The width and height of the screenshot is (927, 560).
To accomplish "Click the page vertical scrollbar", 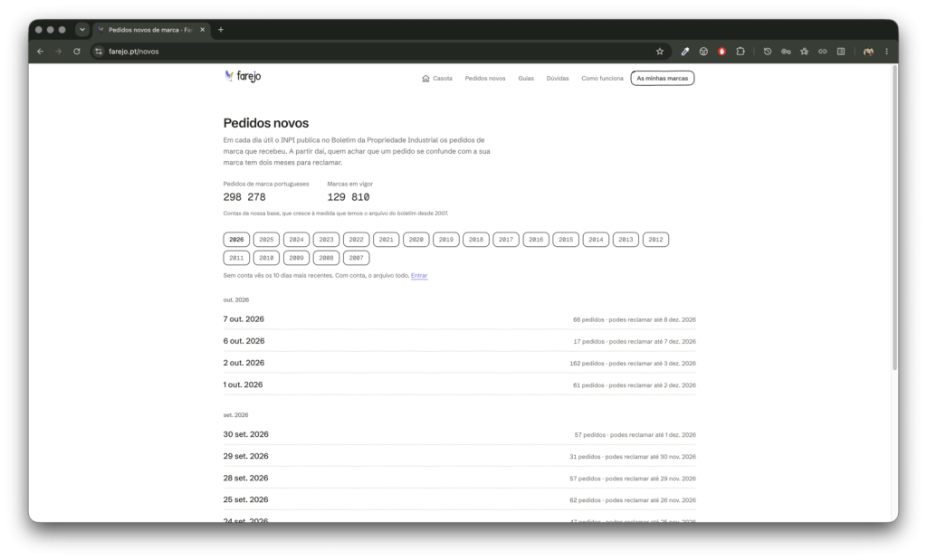I will [x=894, y=219].
